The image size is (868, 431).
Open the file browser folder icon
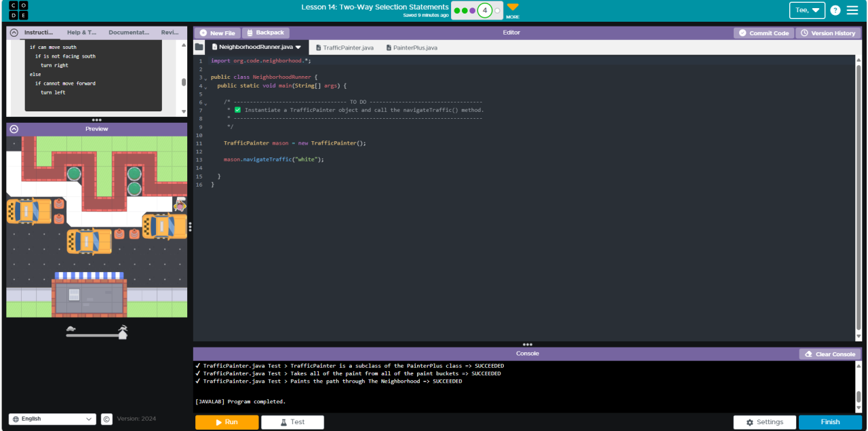199,48
